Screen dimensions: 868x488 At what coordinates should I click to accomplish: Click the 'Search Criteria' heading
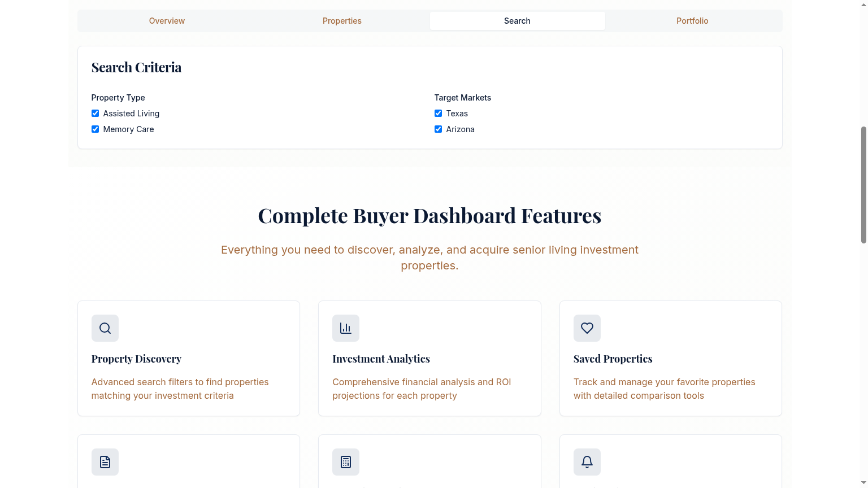coord(136,67)
